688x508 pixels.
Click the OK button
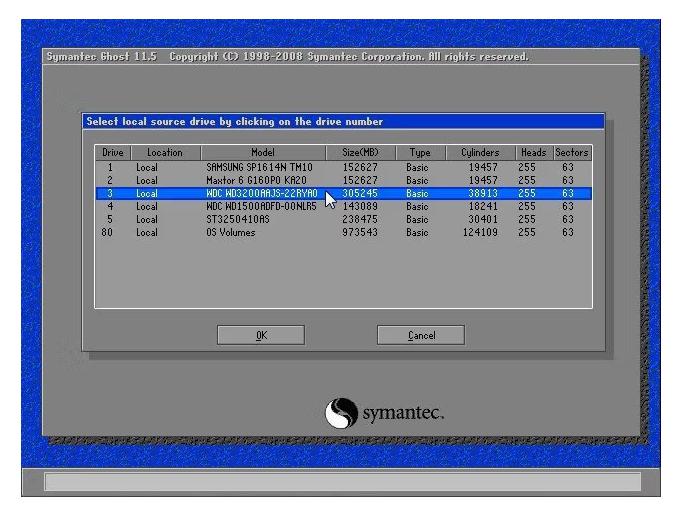pyautogui.click(x=261, y=336)
